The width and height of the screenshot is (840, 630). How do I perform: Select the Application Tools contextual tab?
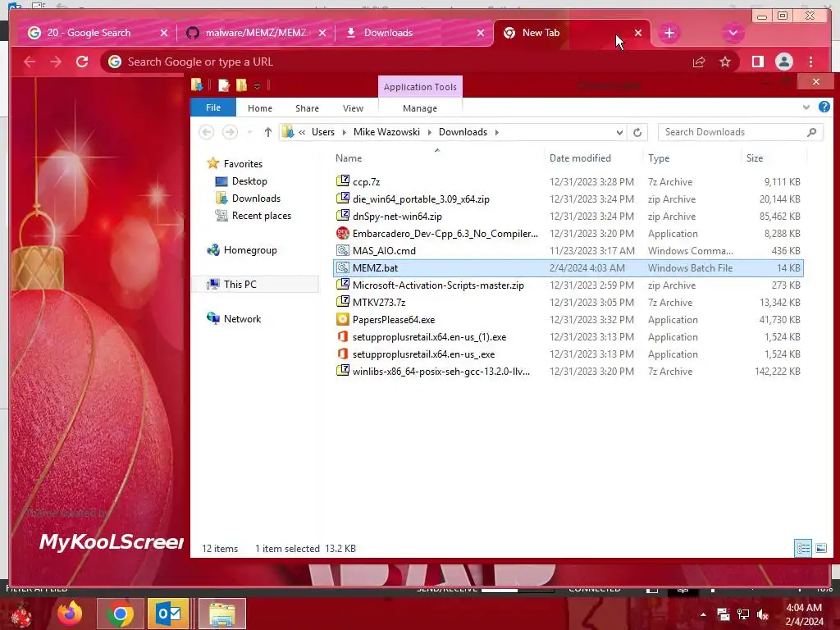420,87
